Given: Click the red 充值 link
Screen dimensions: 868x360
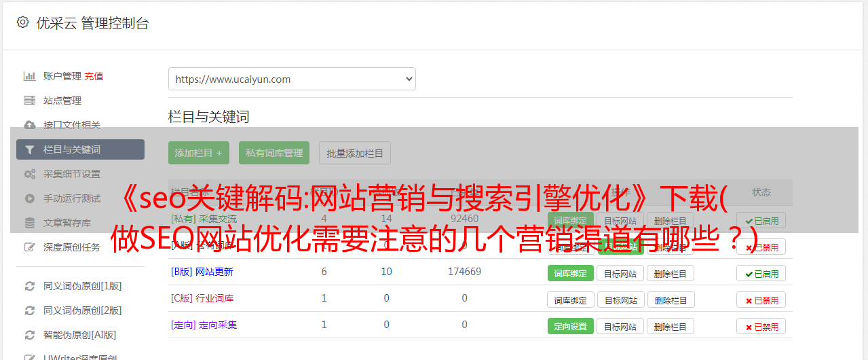Looking at the screenshot, I should tap(94, 76).
